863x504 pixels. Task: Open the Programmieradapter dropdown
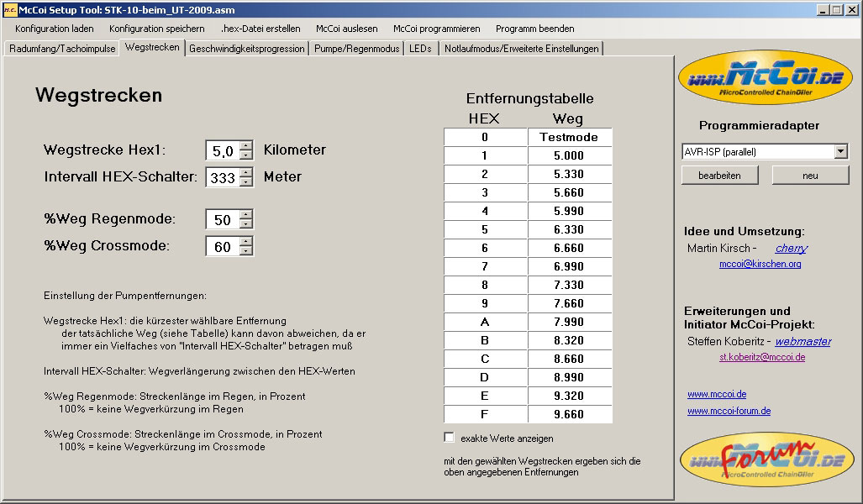[x=840, y=151]
